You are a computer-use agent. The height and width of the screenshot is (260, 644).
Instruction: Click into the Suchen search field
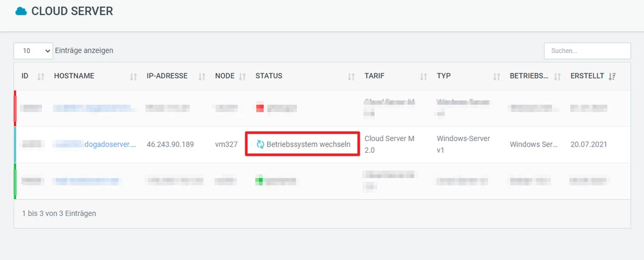point(587,51)
